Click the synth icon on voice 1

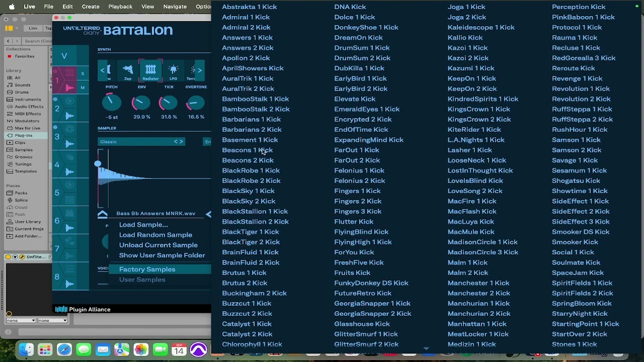coord(69,73)
